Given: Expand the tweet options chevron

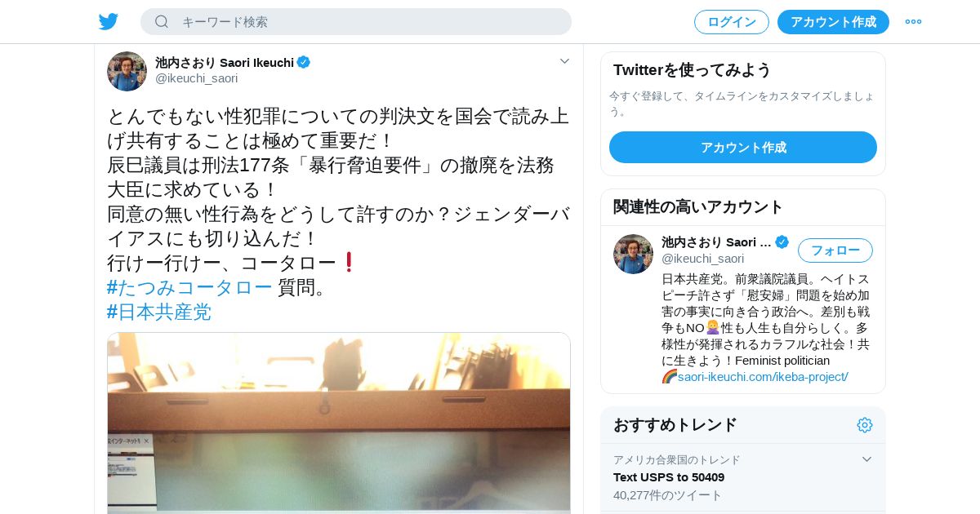Looking at the screenshot, I should 564,61.
